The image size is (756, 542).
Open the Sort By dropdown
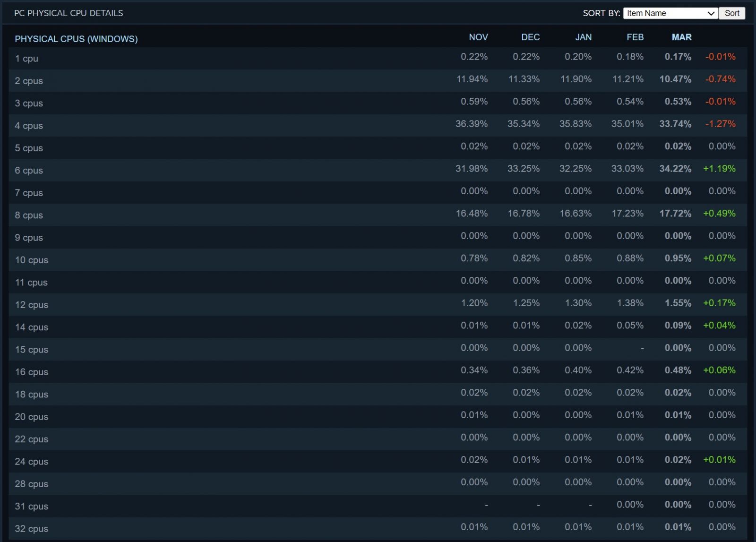click(670, 13)
